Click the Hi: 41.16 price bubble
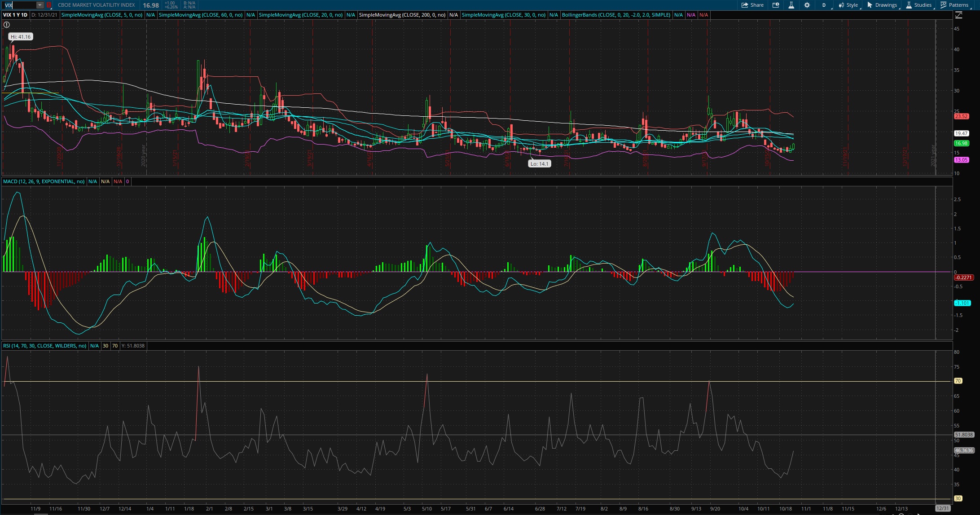Image resolution: width=980 pixels, height=515 pixels. point(21,37)
